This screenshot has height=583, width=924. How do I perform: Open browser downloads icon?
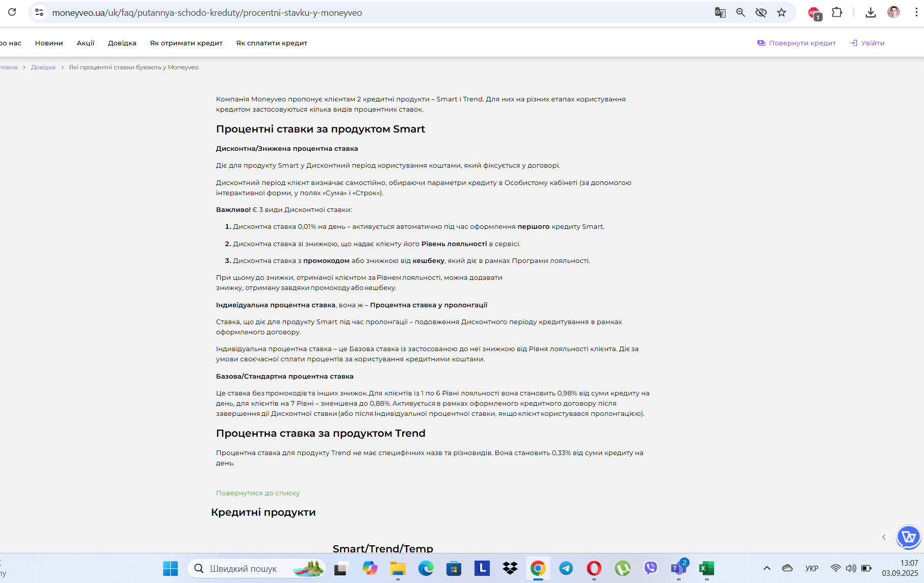point(870,12)
